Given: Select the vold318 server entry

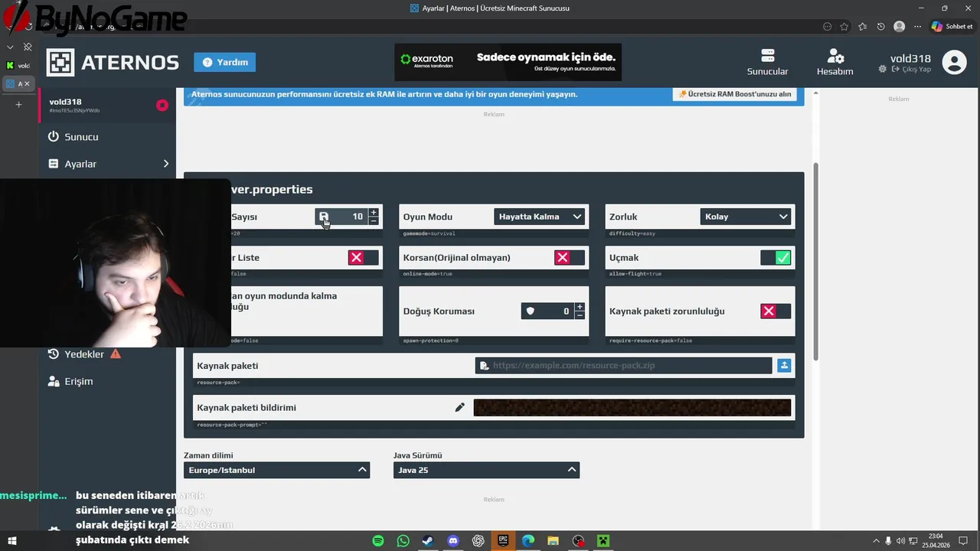Looking at the screenshot, I should [107, 105].
